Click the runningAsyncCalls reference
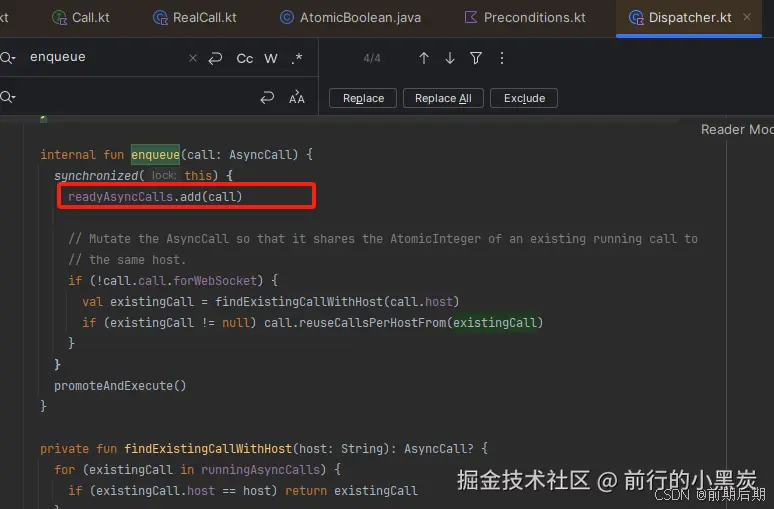Viewport: 774px width, 509px height. coord(260,469)
